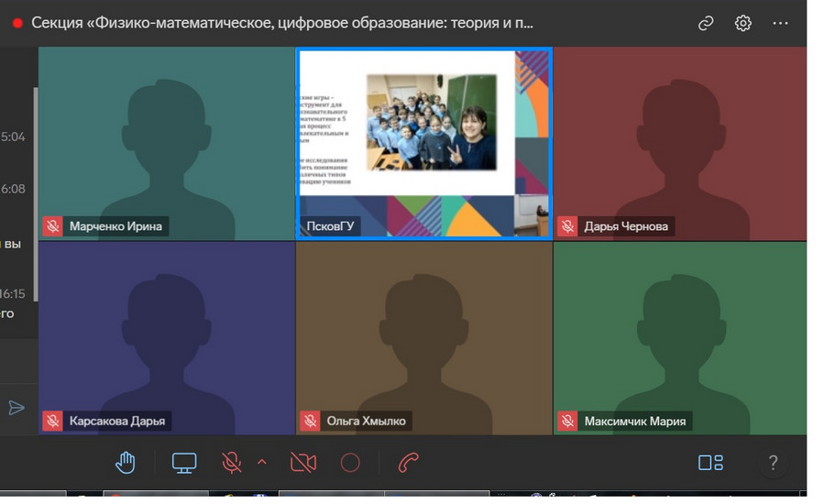Toggle the disabled camera button
This screenshot has height=504, width=824.
302,463
